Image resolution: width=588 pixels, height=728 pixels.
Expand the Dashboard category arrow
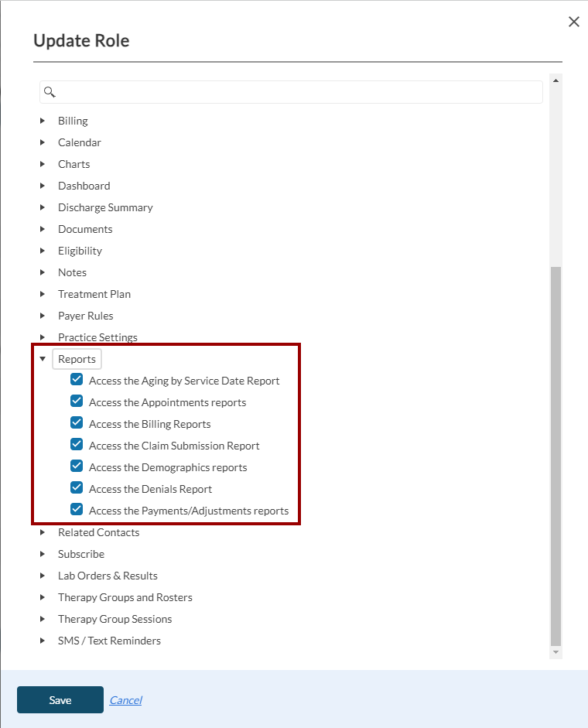(43, 186)
